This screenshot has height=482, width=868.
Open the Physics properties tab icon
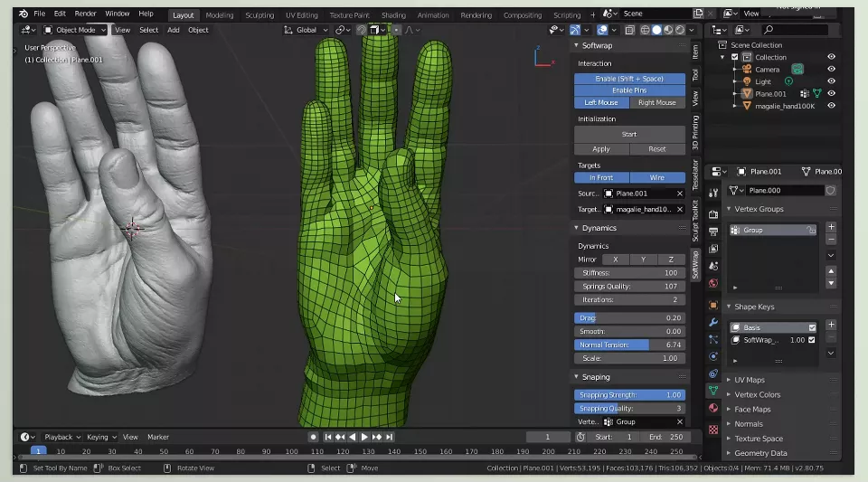(713, 356)
